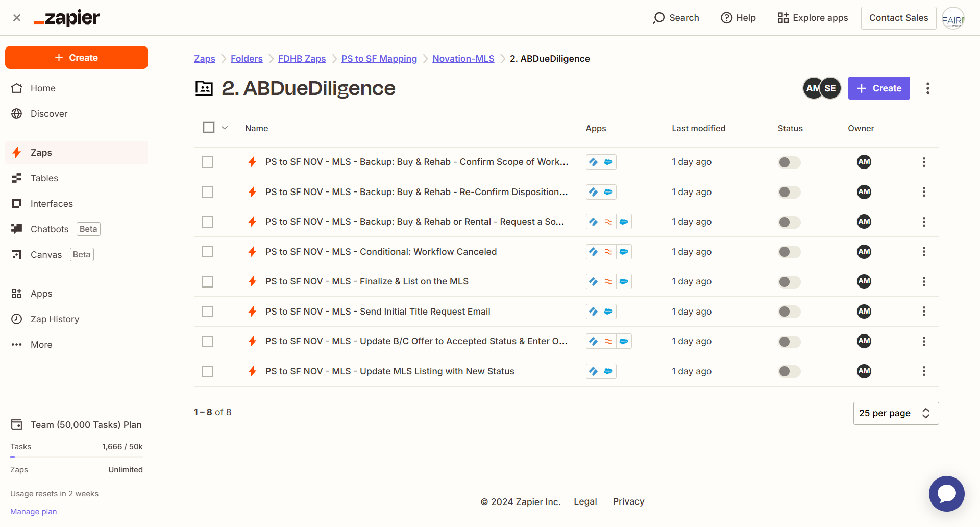Screen dimensions: 980x527
Task: Go to Novation-MLS breadcrumb link
Action: pos(463,59)
